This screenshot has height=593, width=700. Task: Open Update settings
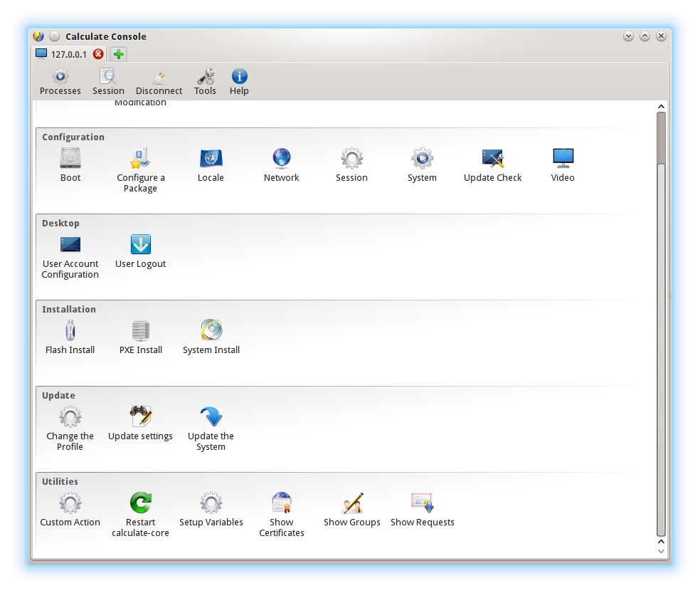pos(141,423)
